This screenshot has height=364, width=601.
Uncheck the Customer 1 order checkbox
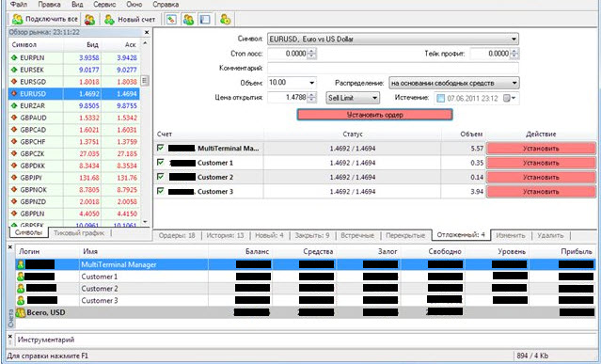tap(161, 162)
